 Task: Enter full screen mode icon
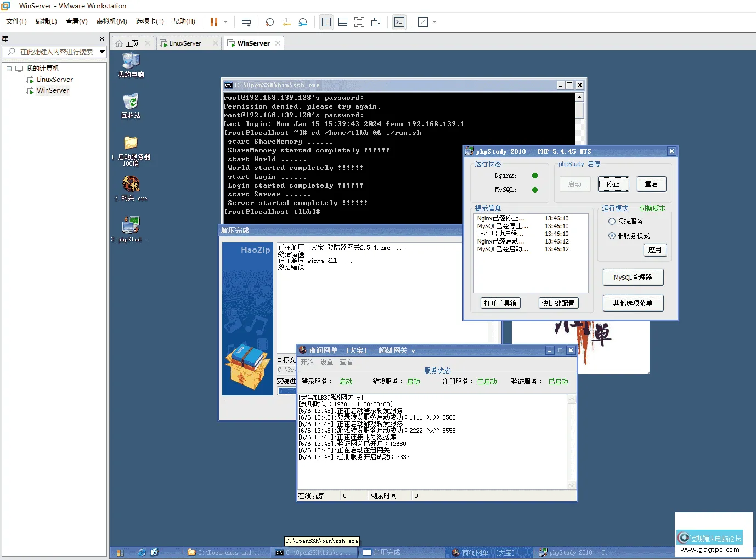pyautogui.click(x=359, y=22)
